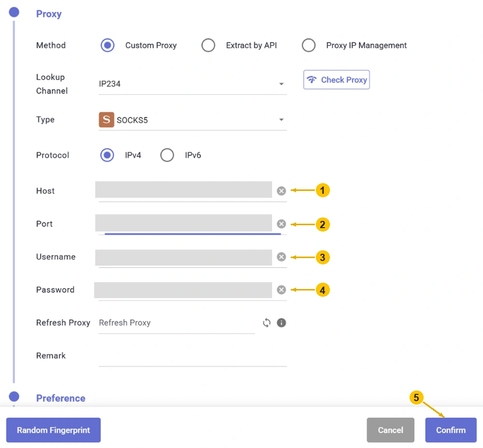Screen dimensions: 483x448
Task: Clear the Host field with its X icon
Action: coord(281,191)
